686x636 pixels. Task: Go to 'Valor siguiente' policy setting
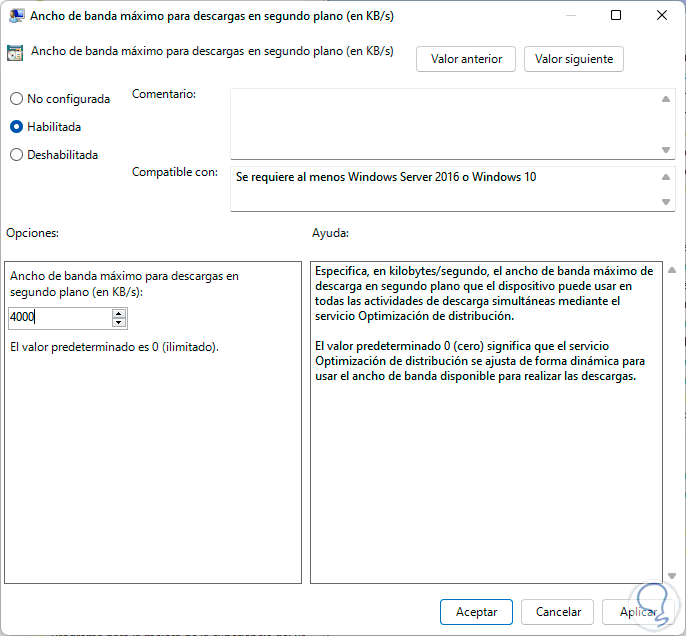(574, 59)
